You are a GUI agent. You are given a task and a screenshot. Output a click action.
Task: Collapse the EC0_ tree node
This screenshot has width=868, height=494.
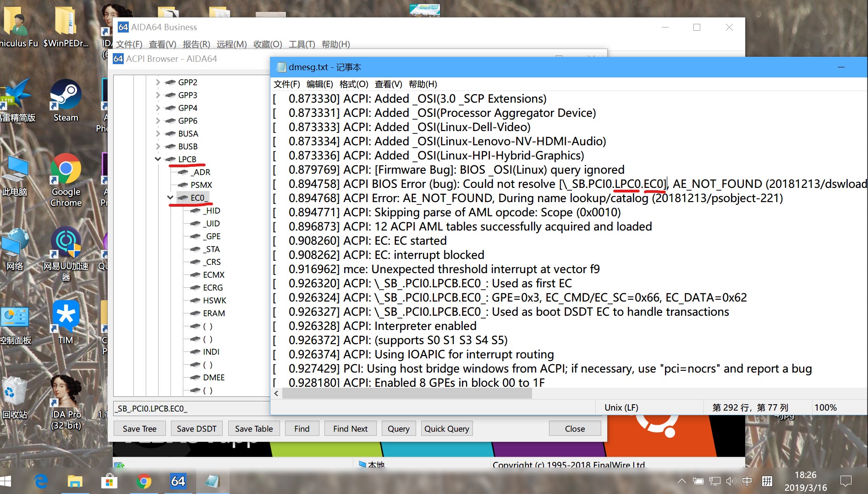pos(170,198)
